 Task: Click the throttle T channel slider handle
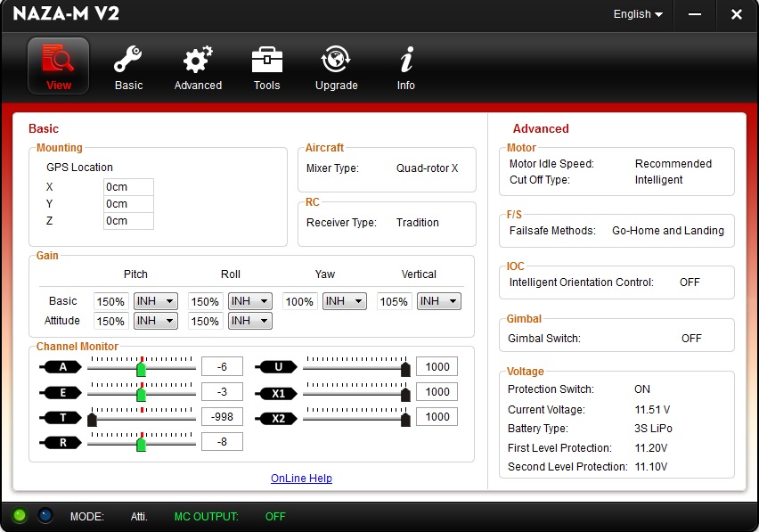[x=92, y=419]
